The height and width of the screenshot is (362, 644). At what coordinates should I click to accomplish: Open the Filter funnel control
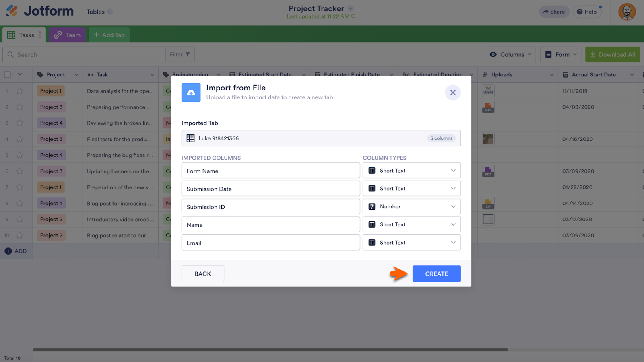(x=180, y=55)
